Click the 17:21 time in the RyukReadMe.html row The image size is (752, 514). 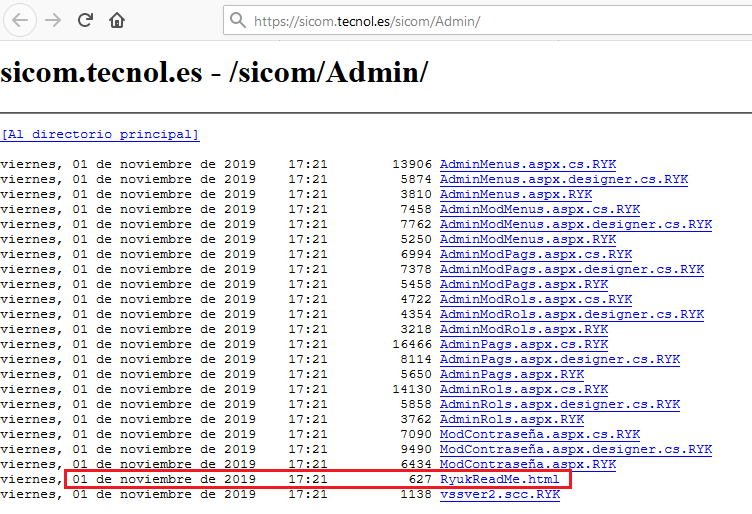(x=308, y=479)
